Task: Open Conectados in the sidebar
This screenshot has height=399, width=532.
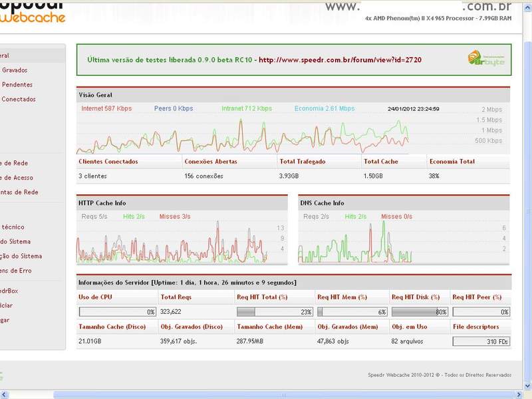Action: coord(19,99)
